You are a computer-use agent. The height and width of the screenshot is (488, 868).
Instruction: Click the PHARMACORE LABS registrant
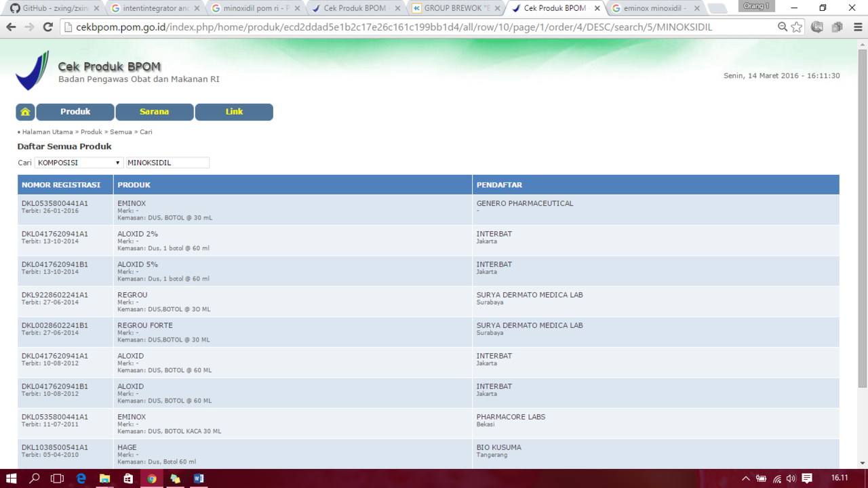511,417
